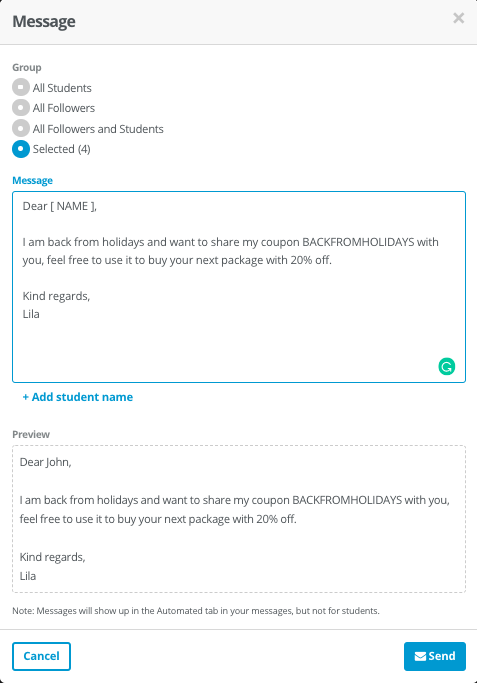Click the + Add student name link

pos(78,397)
